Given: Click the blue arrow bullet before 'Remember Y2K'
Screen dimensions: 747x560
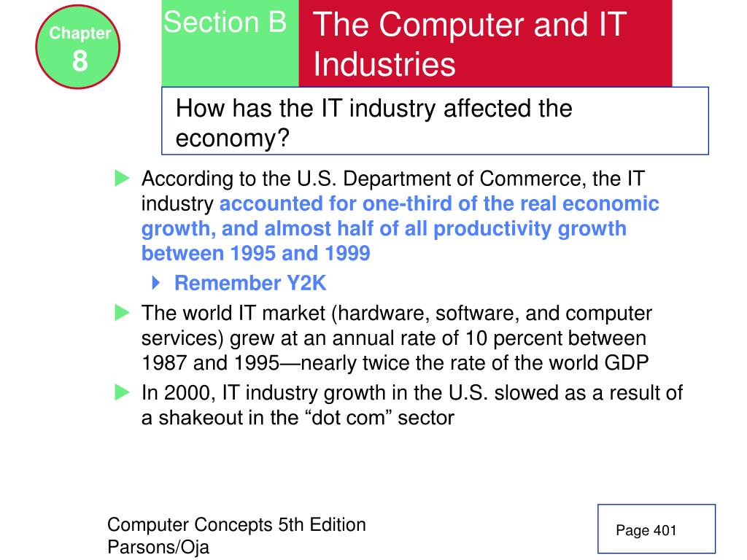Looking at the screenshot, I should [x=156, y=283].
